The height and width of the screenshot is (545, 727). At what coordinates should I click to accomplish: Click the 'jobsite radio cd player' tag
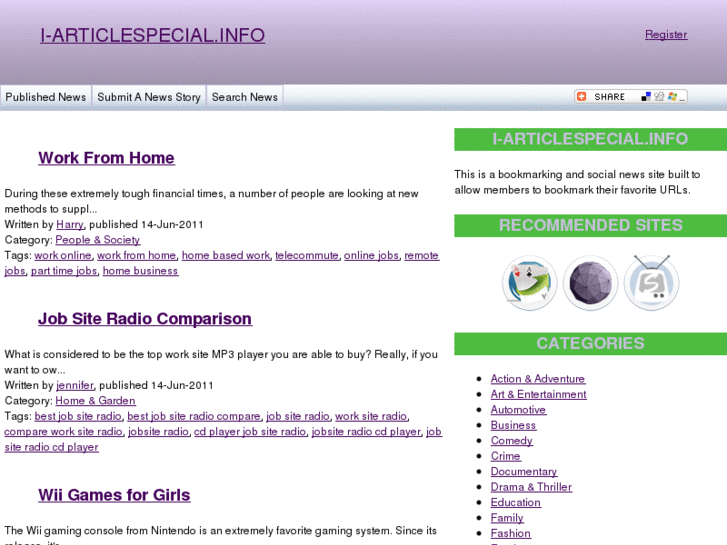366,432
